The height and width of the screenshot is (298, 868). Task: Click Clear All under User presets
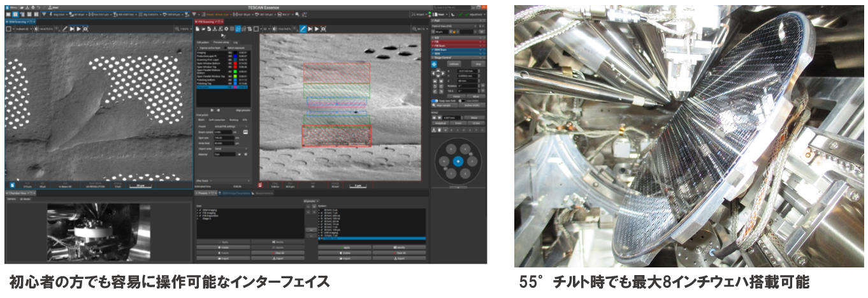tap(278, 253)
